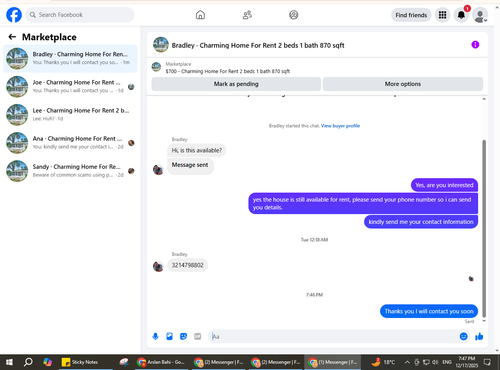Click the 3214798802 message bubble
The width and height of the screenshot is (500, 370).
(x=187, y=265)
